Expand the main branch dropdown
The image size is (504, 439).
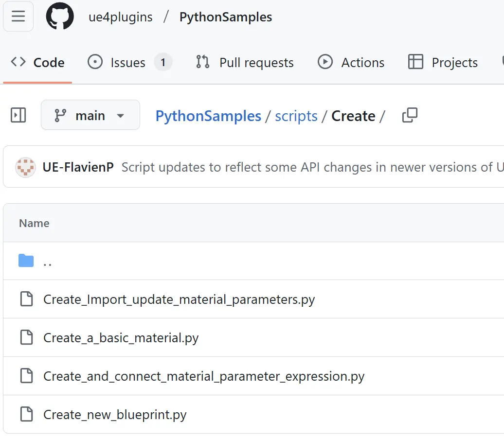[90, 116]
